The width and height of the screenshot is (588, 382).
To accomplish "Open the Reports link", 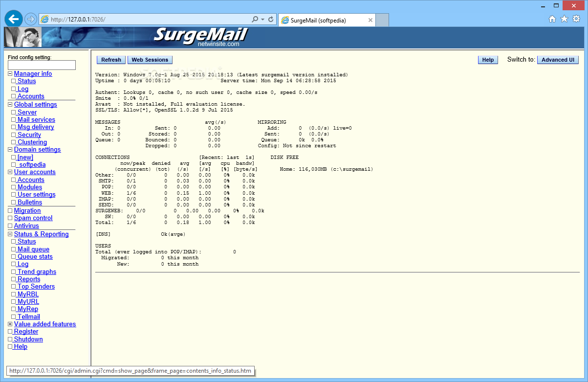I will click(29, 279).
